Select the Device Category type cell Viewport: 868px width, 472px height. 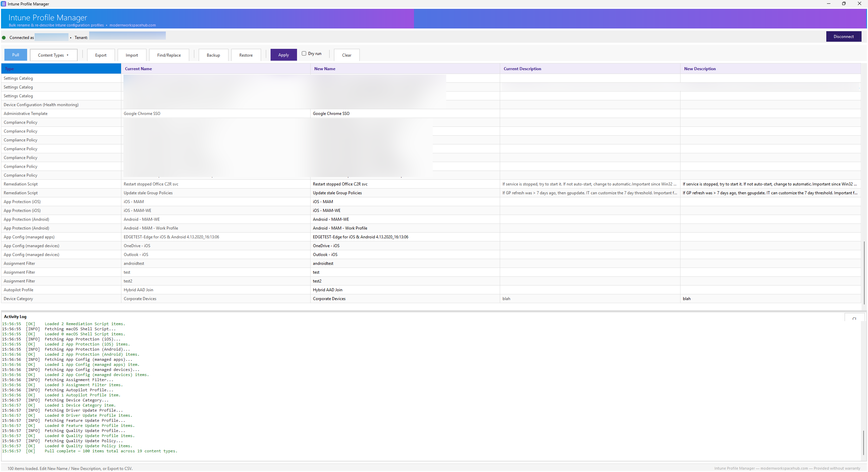pos(61,299)
